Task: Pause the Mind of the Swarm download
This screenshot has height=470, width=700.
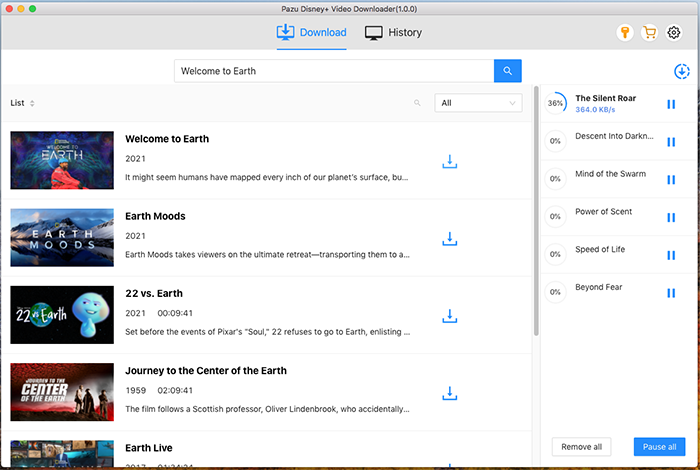Action: (671, 179)
